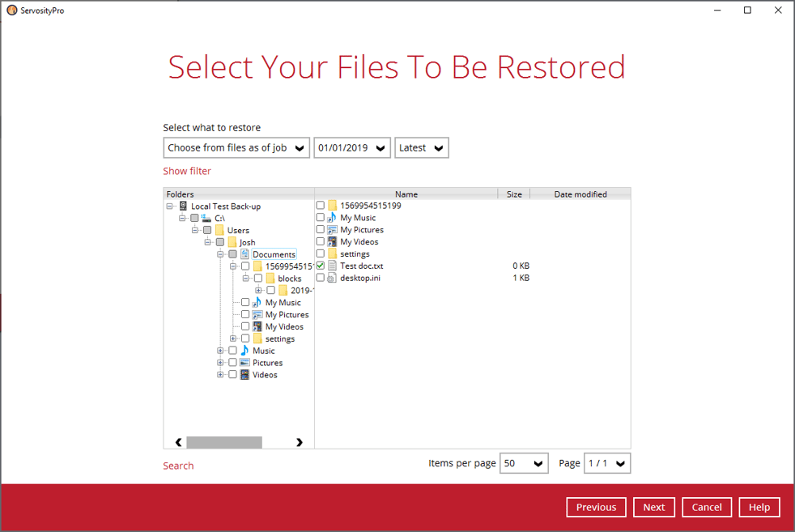Open the Items per page selector

point(524,463)
